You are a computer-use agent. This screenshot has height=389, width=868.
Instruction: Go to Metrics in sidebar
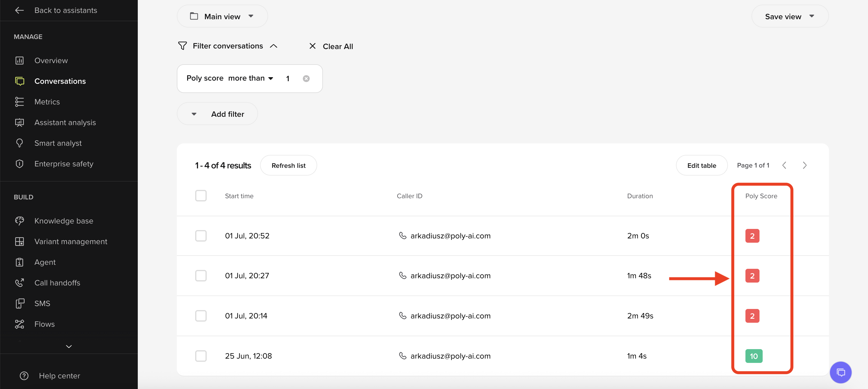click(x=47, y=102)
